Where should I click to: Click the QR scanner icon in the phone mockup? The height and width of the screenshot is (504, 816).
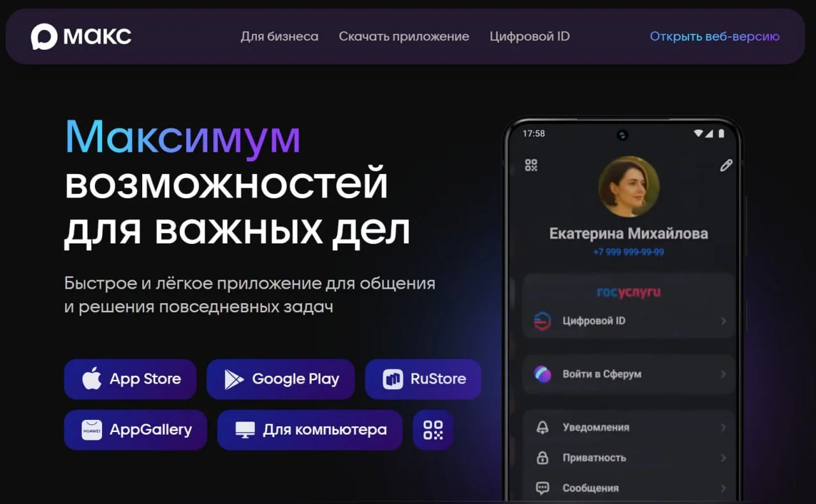[x=532, y=165]
